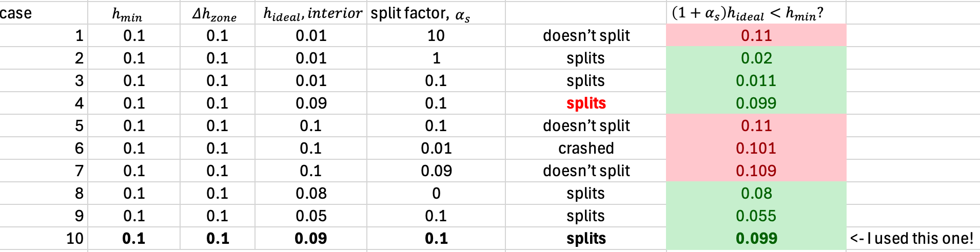The width and height of the screenshot is (980, 252).
Task: Select the green 0.055 result cell
Action: (756, 216)
